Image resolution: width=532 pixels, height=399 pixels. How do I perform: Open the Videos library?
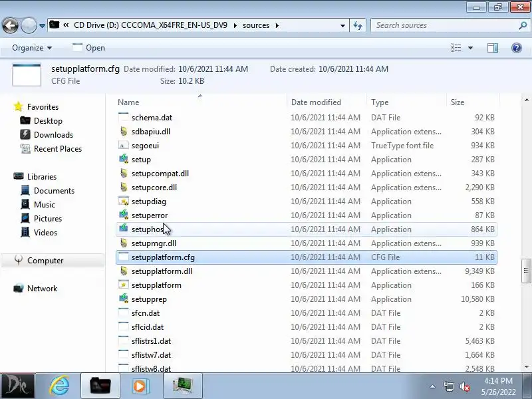(x=45, y=232)
